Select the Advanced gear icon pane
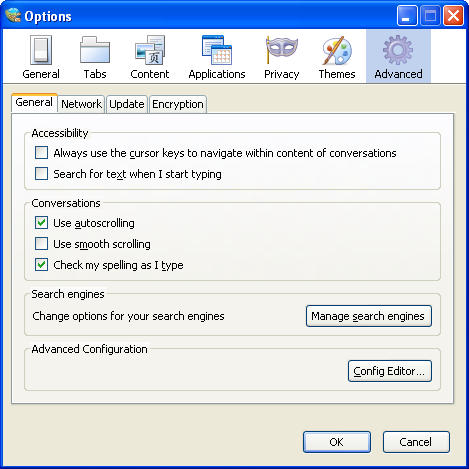This screenshot has width=469, height=469. pyautogui.click(x=398, y=57)
